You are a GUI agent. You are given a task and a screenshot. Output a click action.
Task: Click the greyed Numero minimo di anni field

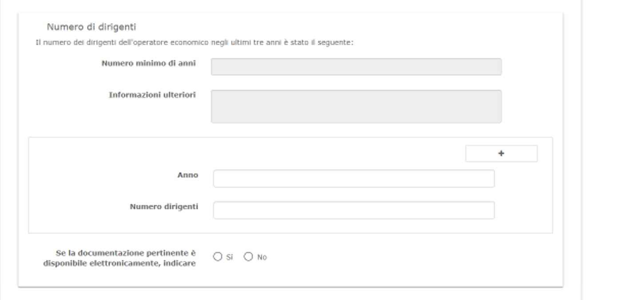356,67
